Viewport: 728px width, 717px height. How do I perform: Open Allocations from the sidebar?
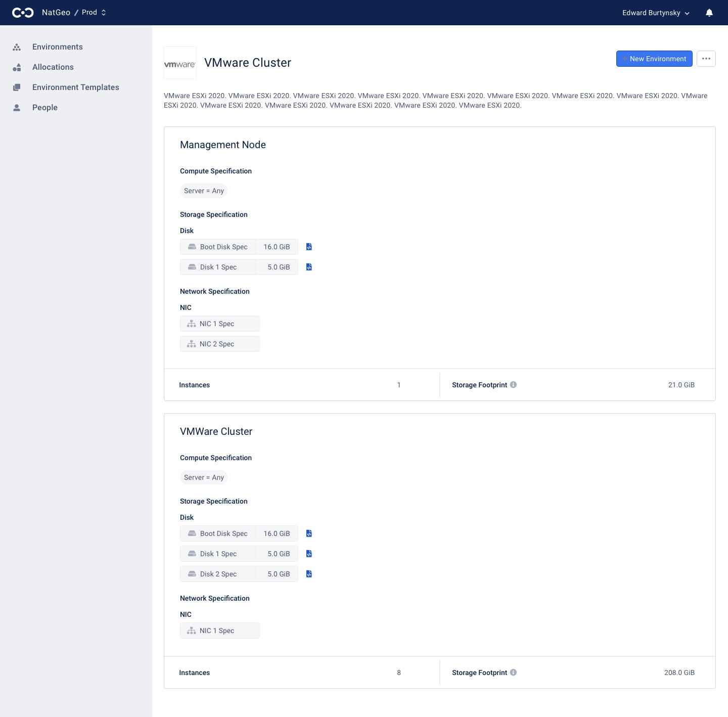point(53,67)
